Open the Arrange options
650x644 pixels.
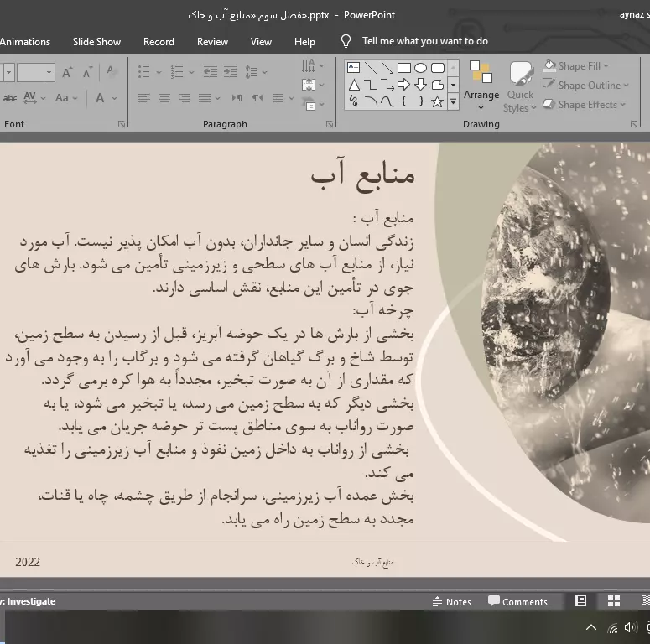coord(481,85)
